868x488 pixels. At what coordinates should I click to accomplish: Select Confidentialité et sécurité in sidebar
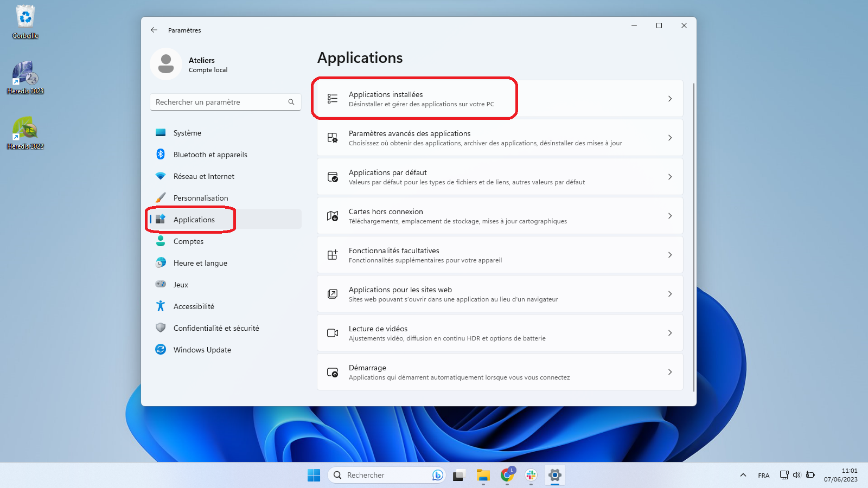216,328
